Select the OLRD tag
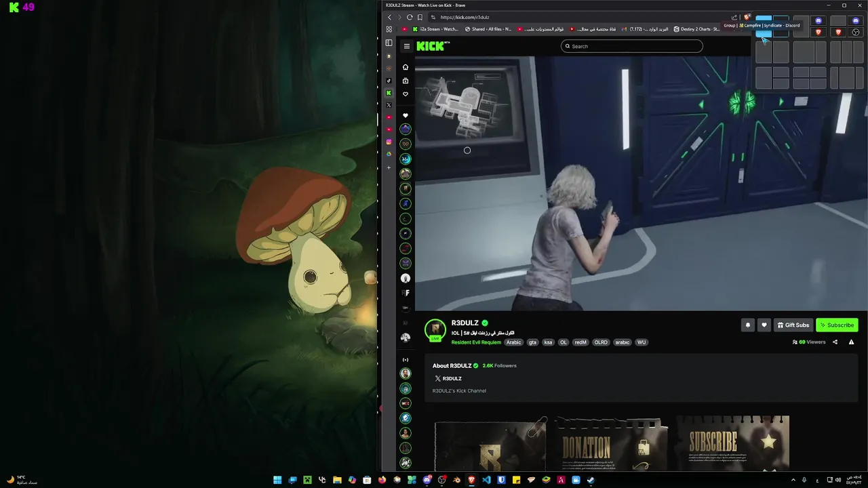 pyautogui.click(x=601, y=342)
